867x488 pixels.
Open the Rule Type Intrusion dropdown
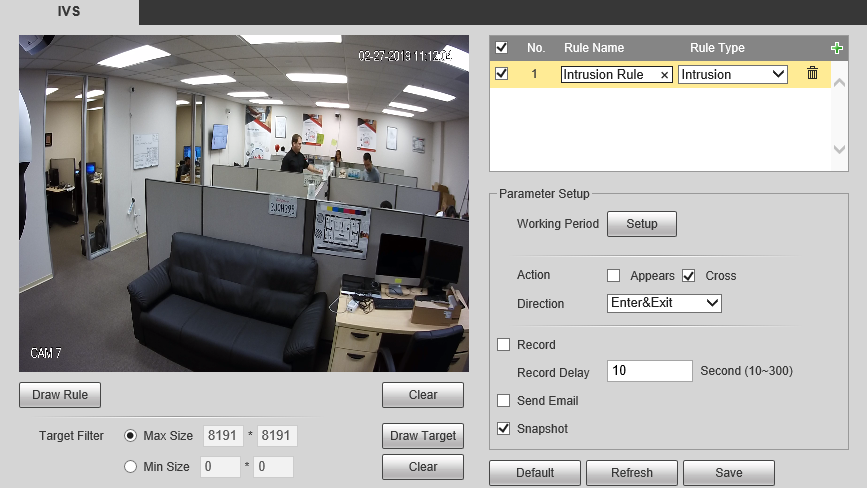pyautogui.click(x=733, y=75)
